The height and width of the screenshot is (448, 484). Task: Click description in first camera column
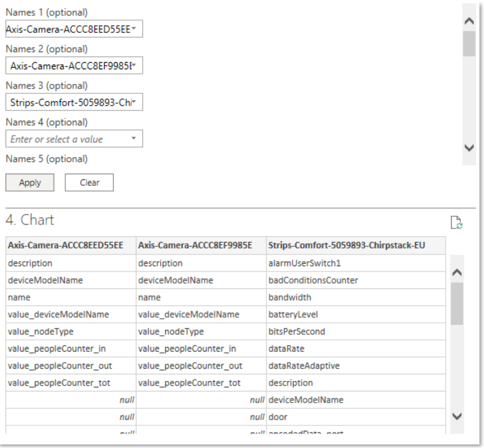point(71,263)
